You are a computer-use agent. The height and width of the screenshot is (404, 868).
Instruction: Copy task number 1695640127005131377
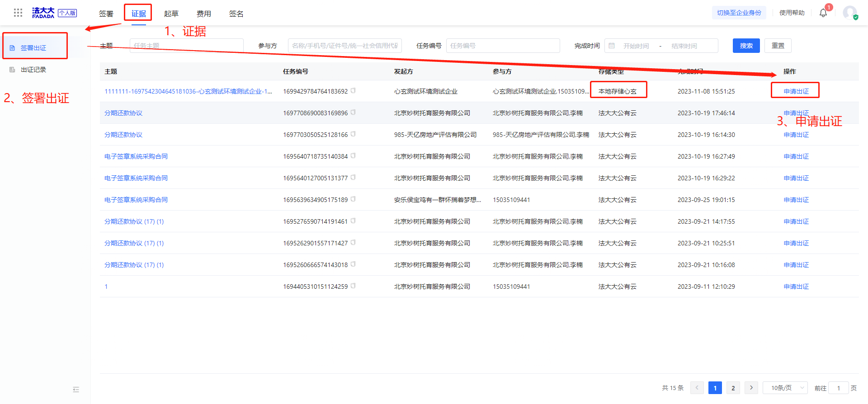click(353, 177)
